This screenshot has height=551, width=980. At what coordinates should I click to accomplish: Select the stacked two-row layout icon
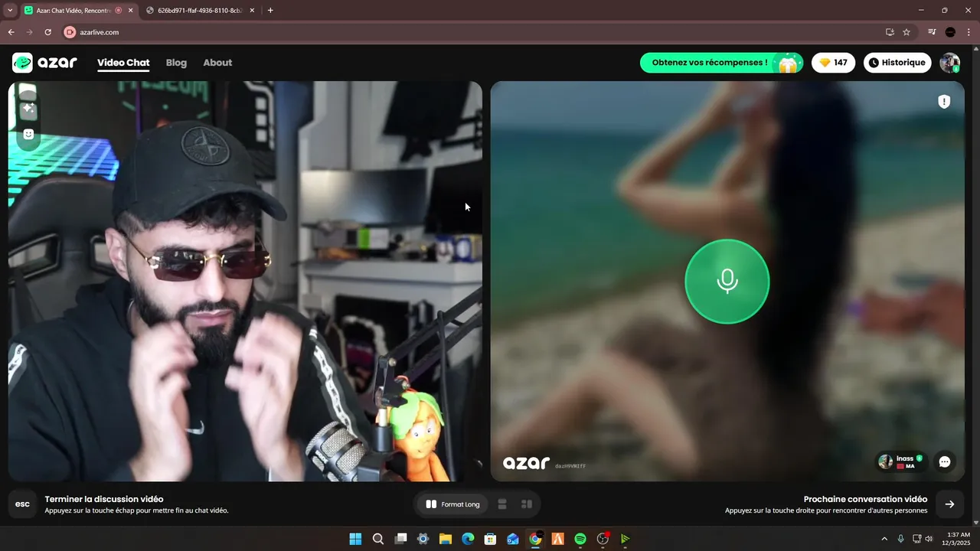(x=502, y=504)
